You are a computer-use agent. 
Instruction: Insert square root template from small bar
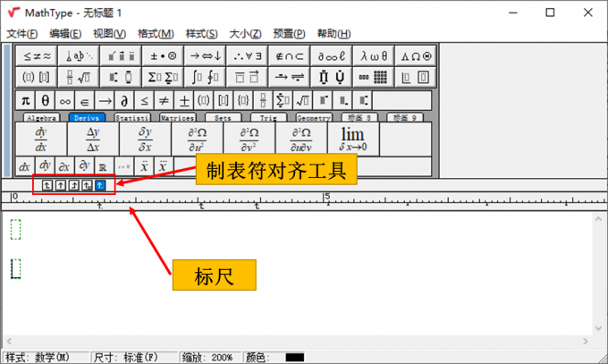[303, 101]
